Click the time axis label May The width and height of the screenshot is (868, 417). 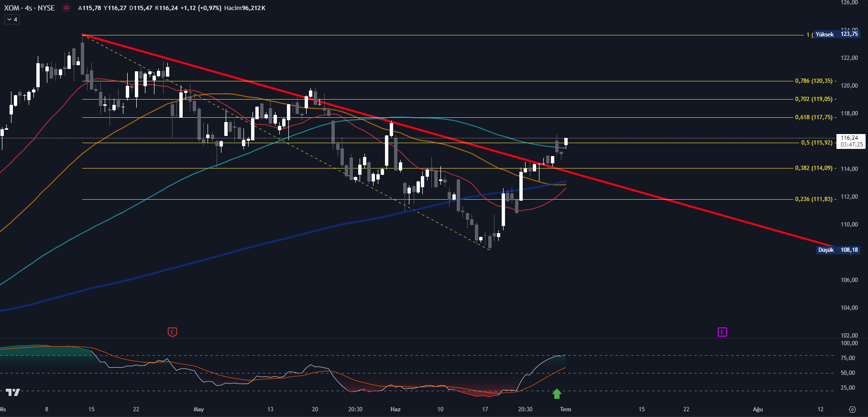coord(198,409)
